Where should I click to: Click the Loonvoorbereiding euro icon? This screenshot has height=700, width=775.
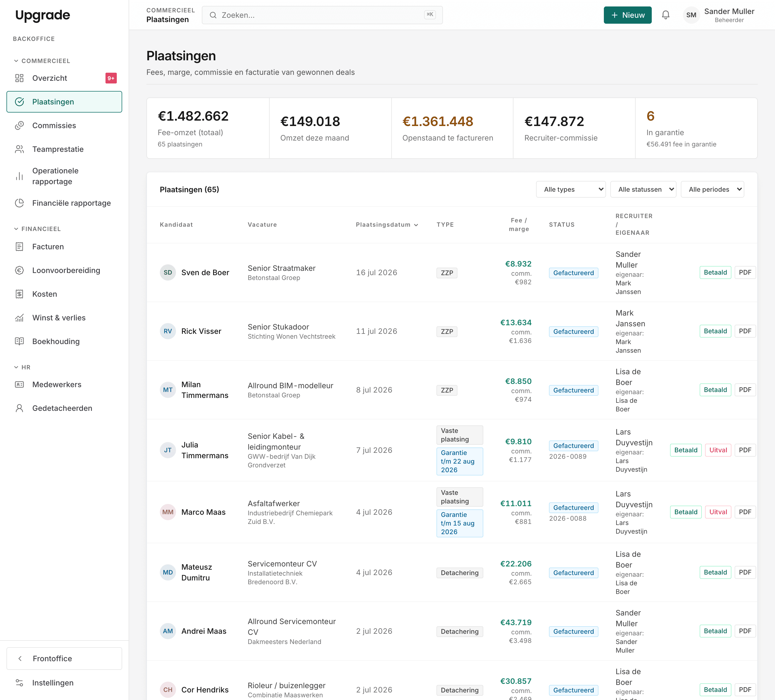click(x=19, y=270)
